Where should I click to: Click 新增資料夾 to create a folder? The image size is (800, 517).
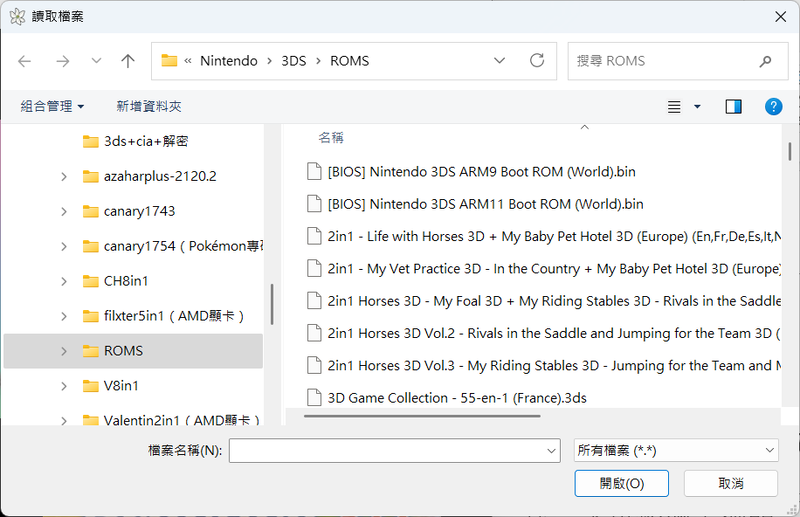pos(148,106)
